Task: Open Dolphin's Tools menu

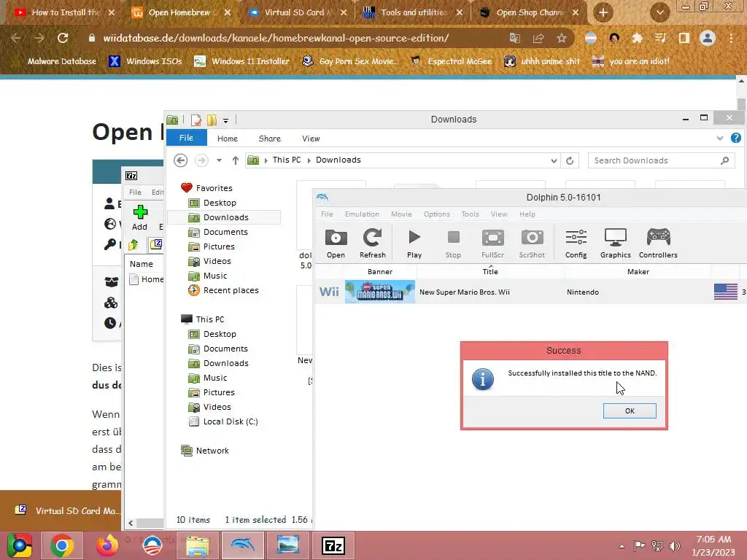Action: [x=471, y=214]
